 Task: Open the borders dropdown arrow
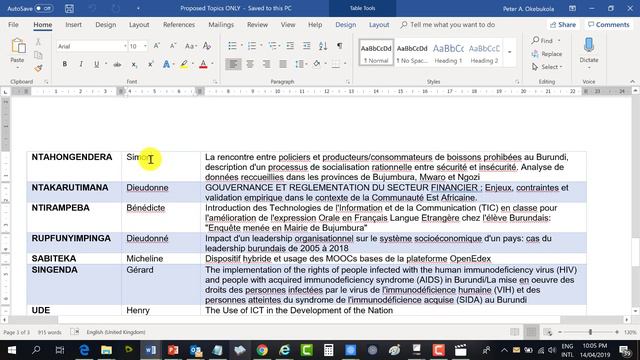tap(345, 64)
